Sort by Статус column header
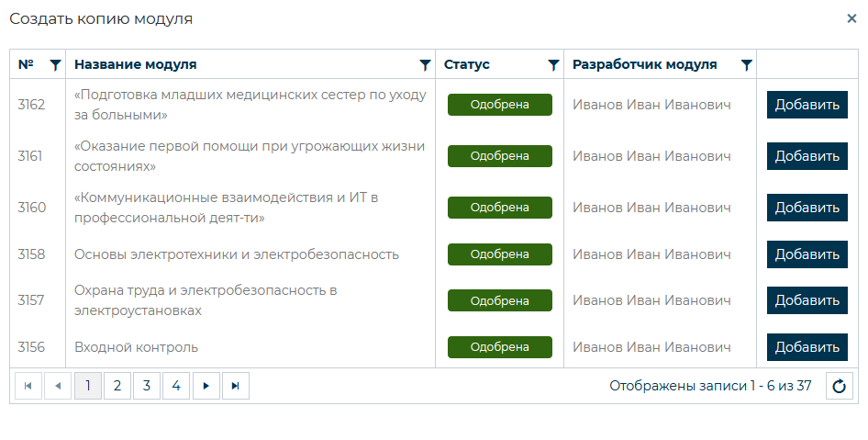 [467, 64]
